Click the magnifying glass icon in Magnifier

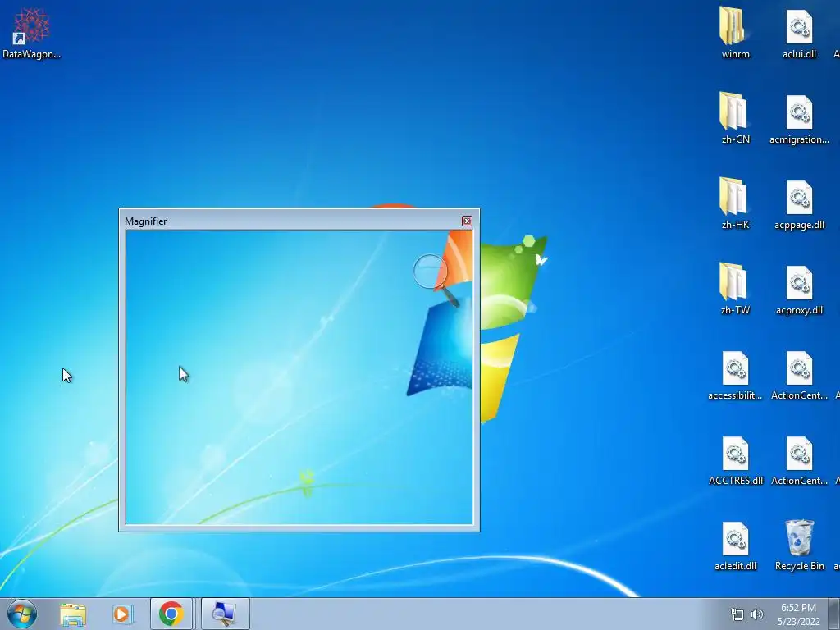coord(436,281)
